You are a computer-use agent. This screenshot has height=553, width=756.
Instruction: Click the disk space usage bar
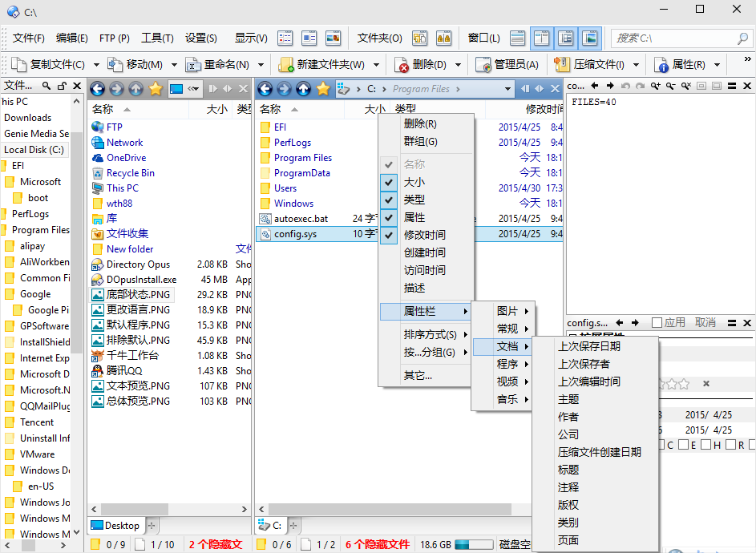click(x=472, y=543)
